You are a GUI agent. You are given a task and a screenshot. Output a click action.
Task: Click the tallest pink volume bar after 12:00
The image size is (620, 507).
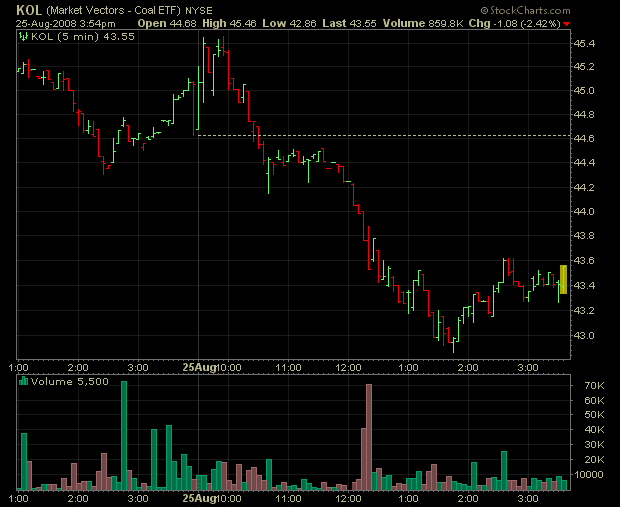point(369,437)
